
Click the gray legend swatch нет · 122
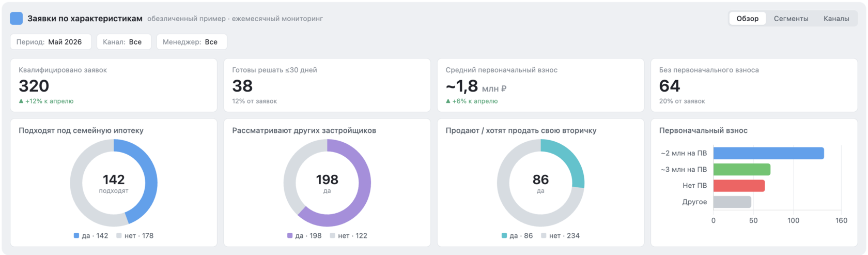click(x=333, y=235)
